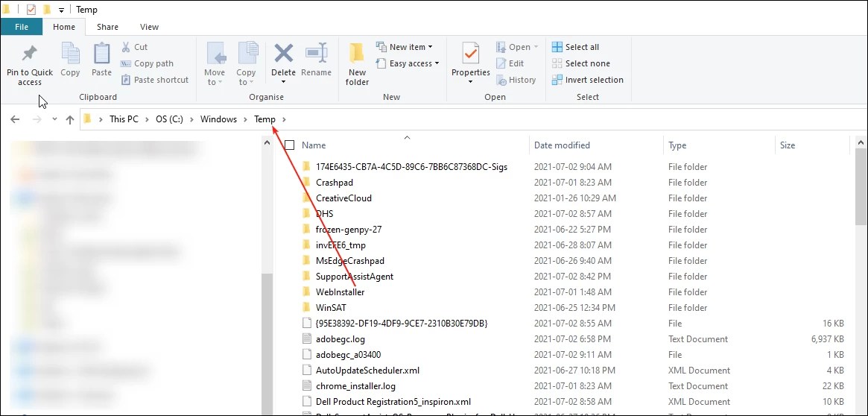
Task: Click the Paste clipboard icon
Action: coord(102,54)
